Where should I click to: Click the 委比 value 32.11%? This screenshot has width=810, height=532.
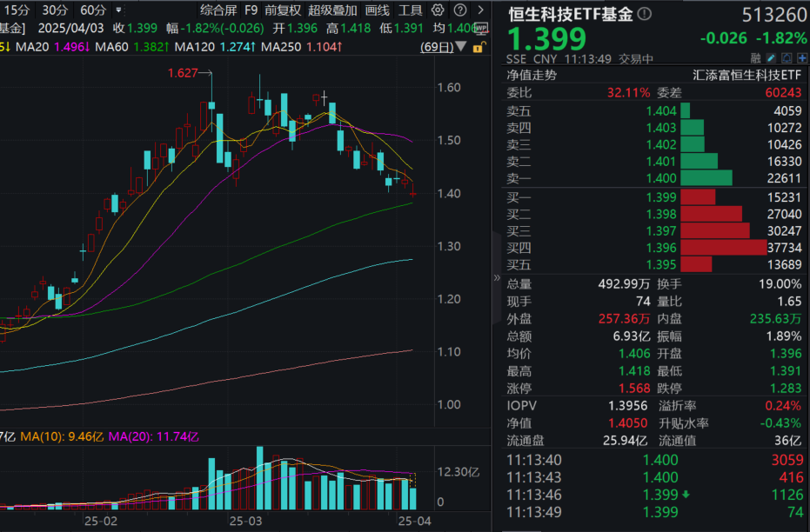628,93
